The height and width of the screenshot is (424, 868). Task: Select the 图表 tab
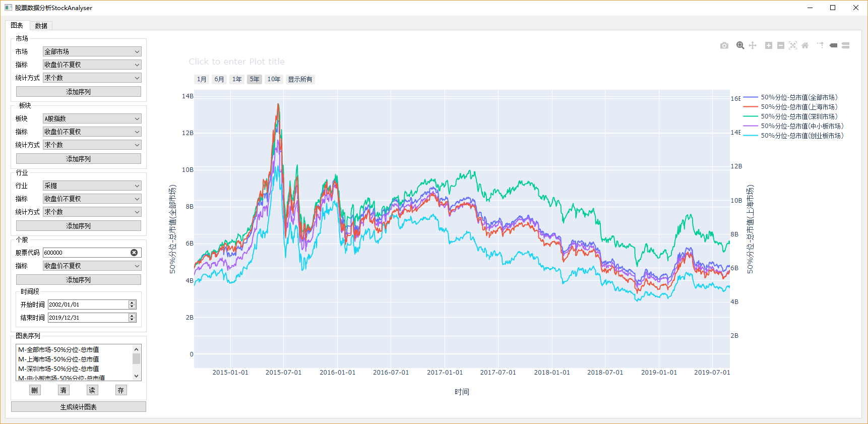(17, 25)
